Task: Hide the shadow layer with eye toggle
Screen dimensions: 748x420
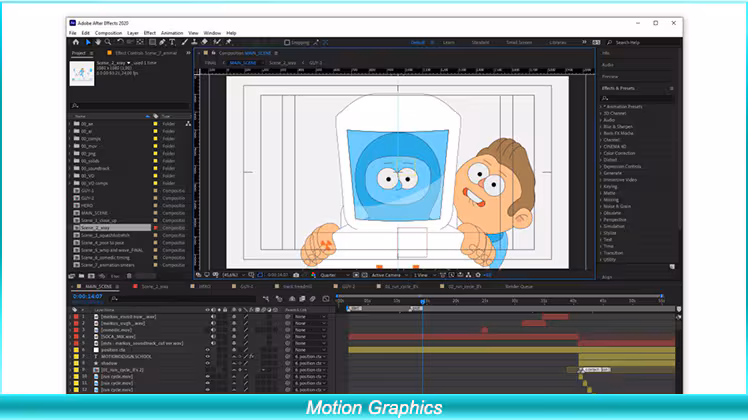Action: click(208, 363)
